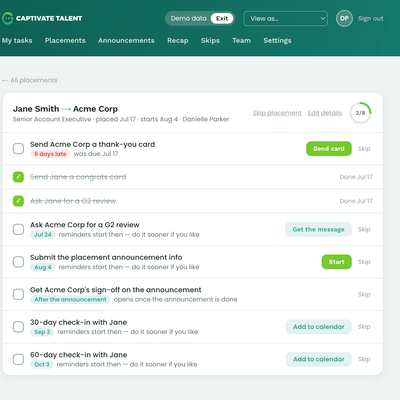Go to Settings tab
Viewport: 400px width, 400px height.
pyautogui.click(x=277, y=40)
